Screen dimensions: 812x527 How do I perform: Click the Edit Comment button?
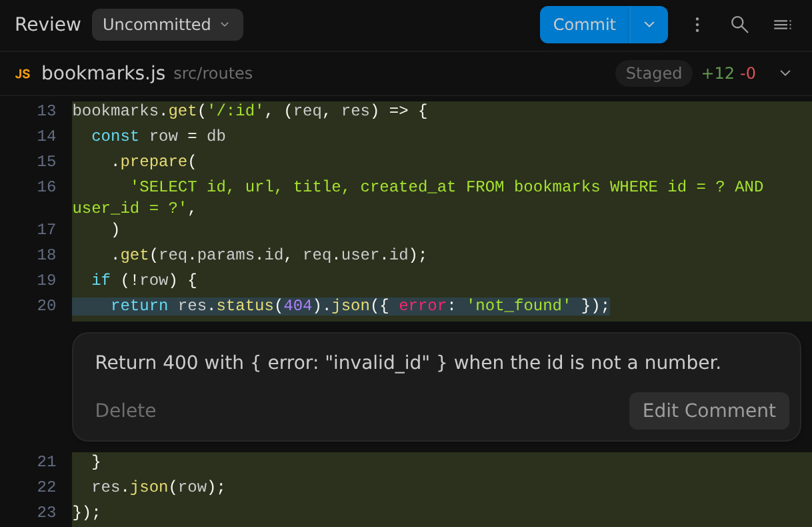(x=709, y=410)
